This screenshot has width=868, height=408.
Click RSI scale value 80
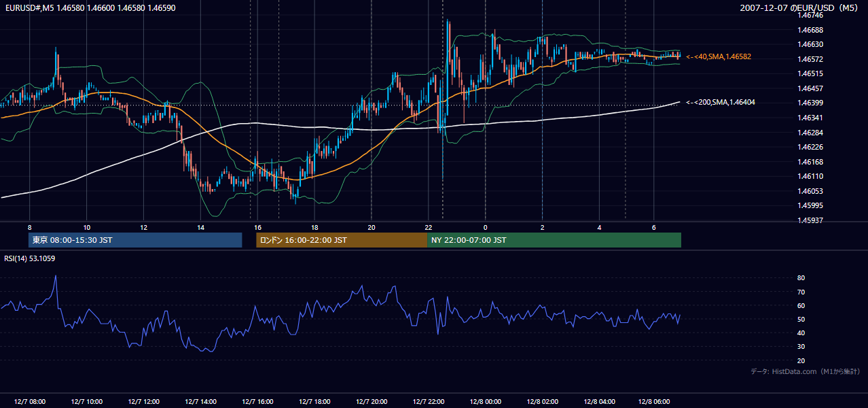(801, 278)
